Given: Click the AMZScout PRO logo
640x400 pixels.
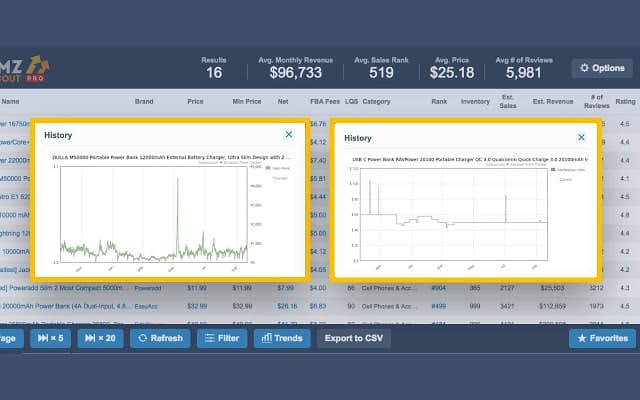Looking at the screenshot, I should point(24,69).
